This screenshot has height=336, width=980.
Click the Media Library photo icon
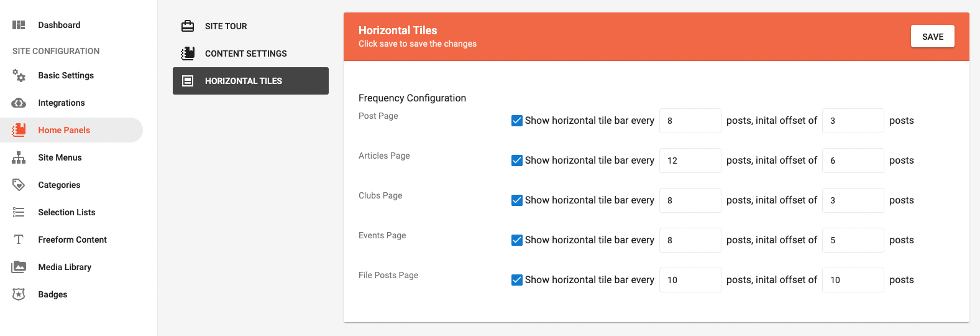click(19, 267)
